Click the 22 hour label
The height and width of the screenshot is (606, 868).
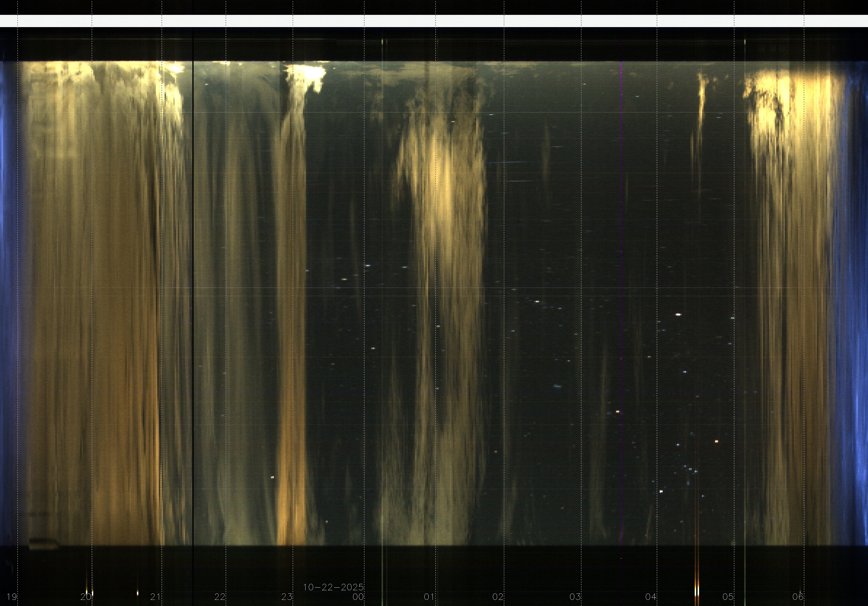coord(220,597)
